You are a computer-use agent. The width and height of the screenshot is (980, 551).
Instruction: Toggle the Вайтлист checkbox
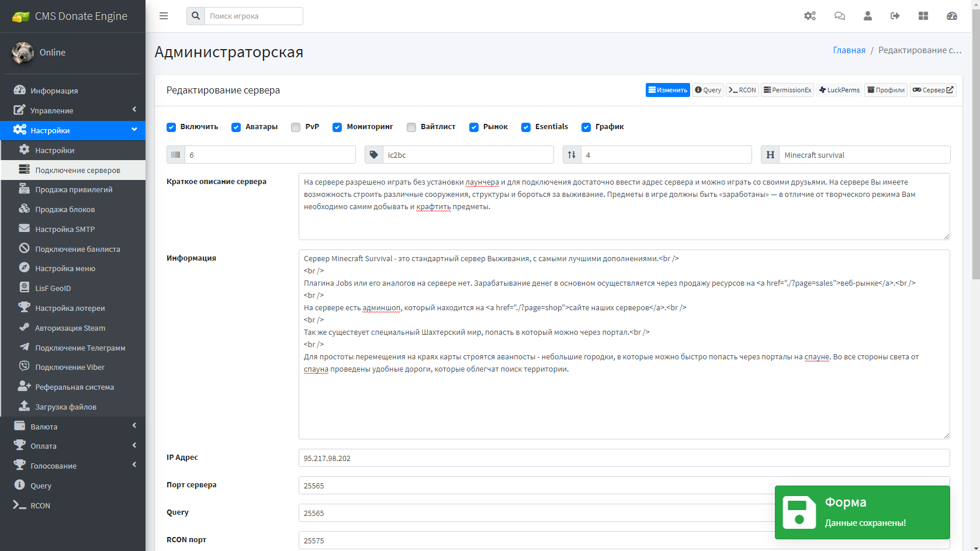point(411,127)
